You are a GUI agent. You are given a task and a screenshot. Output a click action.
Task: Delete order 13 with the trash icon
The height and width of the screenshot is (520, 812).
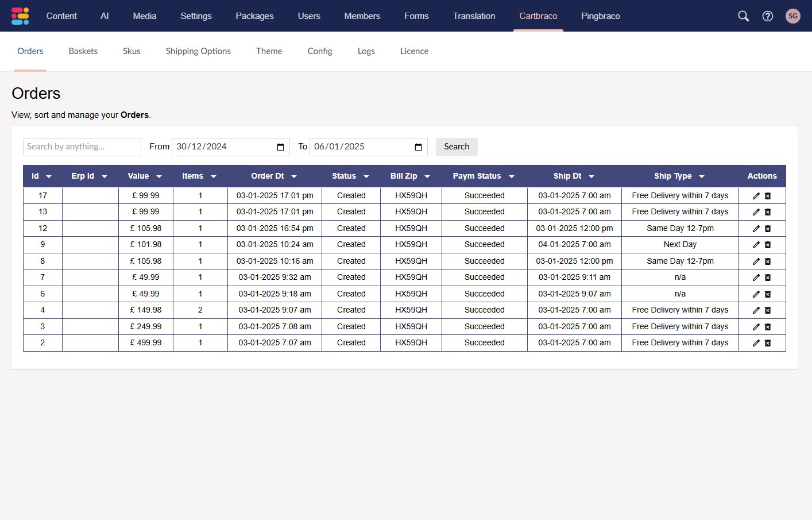pyautogui.click(x=768, y=212)
